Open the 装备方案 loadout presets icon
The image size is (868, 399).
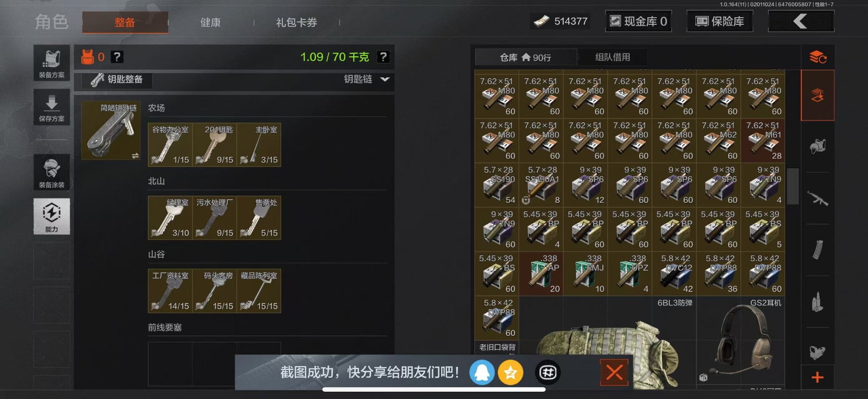coord(52,63)
